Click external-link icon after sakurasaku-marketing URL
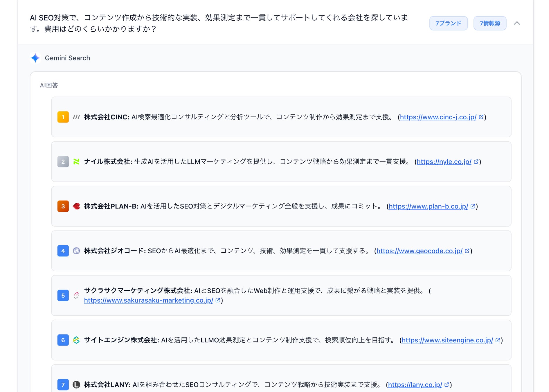Image resolution: width=549 pixels, height=392 pixels. (x=218, y=300)
